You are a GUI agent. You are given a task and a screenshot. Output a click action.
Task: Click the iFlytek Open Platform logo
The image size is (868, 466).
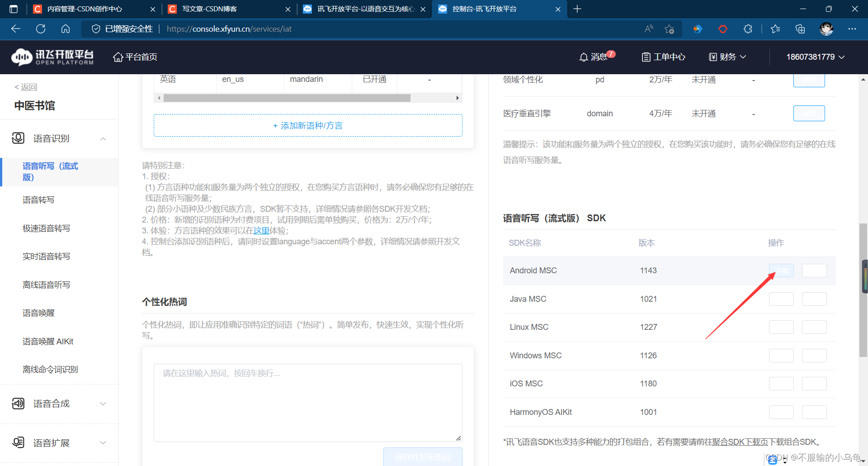click(x=52, y=57)
